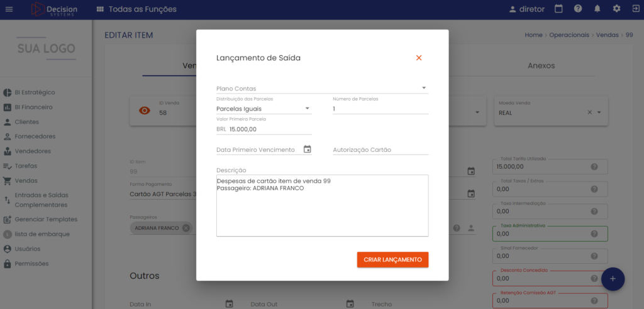Open date picker for Data Primeiro Vencimento
Screen dimensions: 644x309
point(307,149)
